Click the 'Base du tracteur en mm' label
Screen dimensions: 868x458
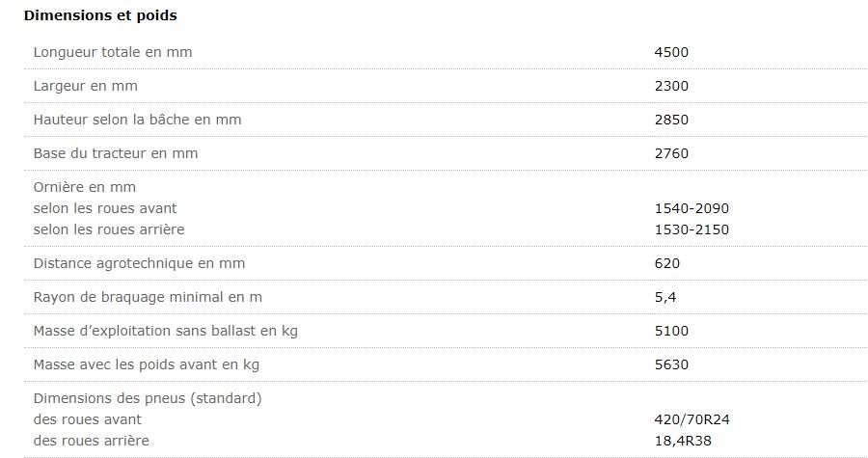click(115, 153)
